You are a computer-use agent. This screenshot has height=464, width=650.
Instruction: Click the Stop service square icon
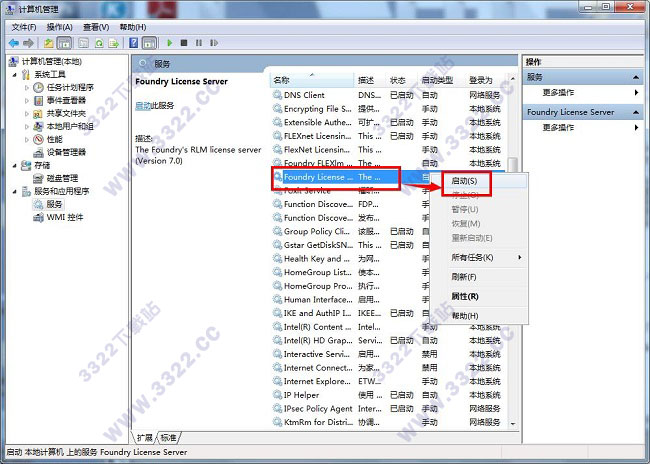pyautogui.click(x=184, y=43)
